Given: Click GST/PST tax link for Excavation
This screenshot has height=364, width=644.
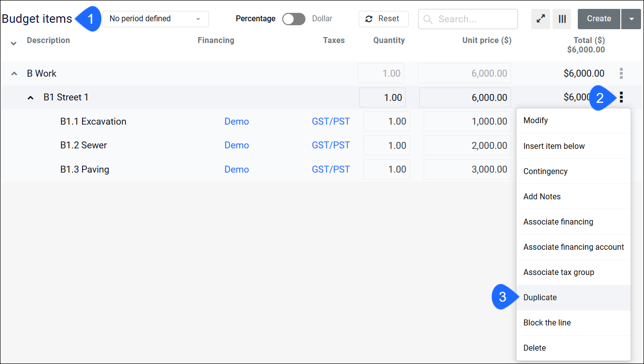Looking at the screenshot, I should (x=331, y=122).
